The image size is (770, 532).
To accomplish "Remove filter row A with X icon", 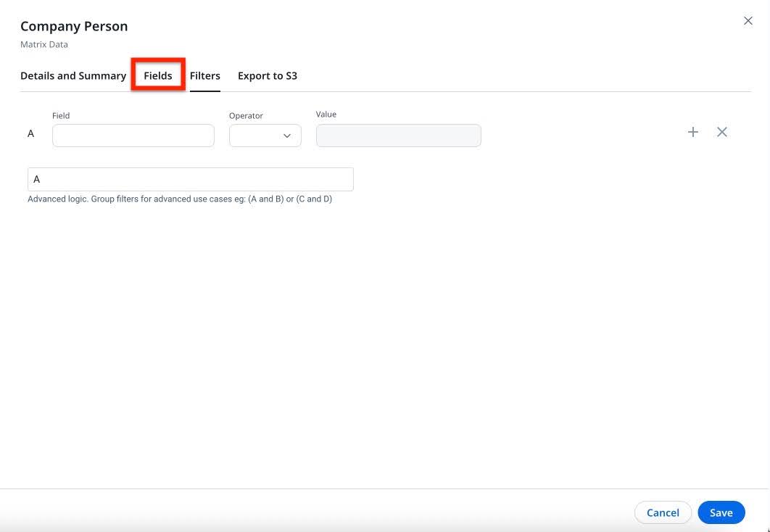I will tap(721, 132).
